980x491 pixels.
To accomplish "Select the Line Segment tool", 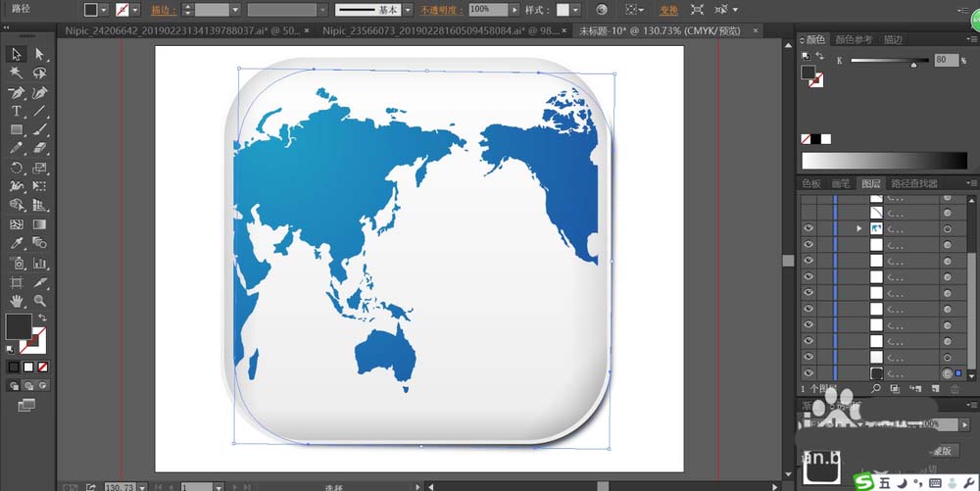I will [39, 111].
